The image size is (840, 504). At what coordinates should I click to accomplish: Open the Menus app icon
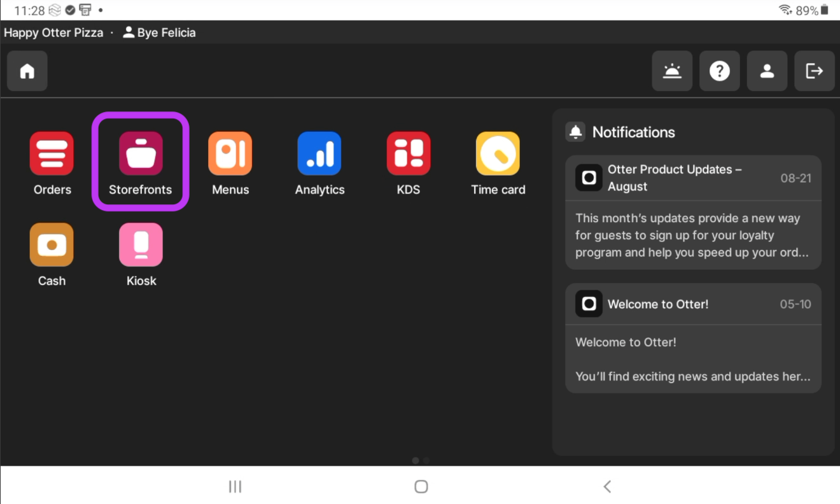pyautogui.click(x=230, y=154)
